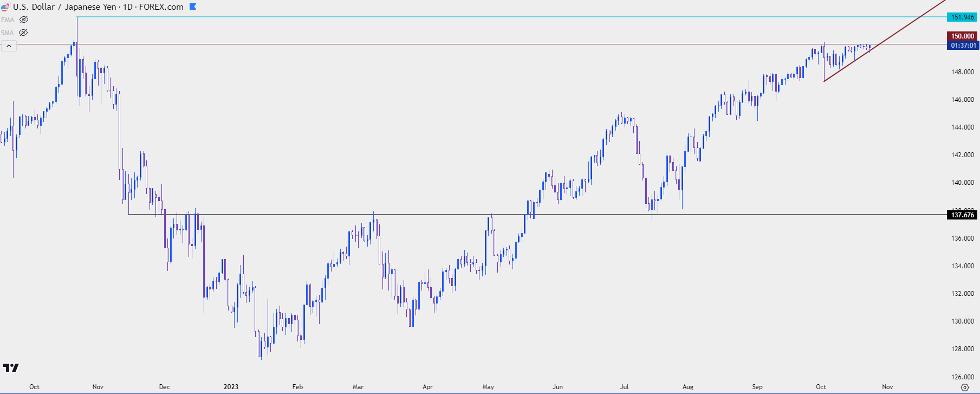Click the May label on time axis
The width and height of the screenshot is (980, 394).
point(488,387)
